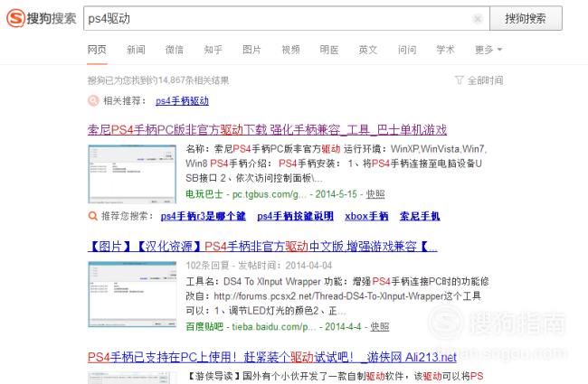
Task: Open the 明医 tab
Action: (329, 50)
